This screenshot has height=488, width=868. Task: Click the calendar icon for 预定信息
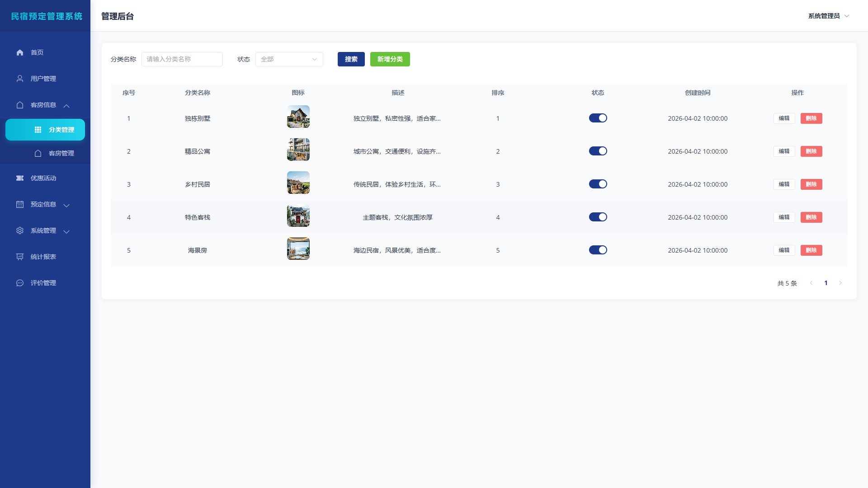point(20,204)
